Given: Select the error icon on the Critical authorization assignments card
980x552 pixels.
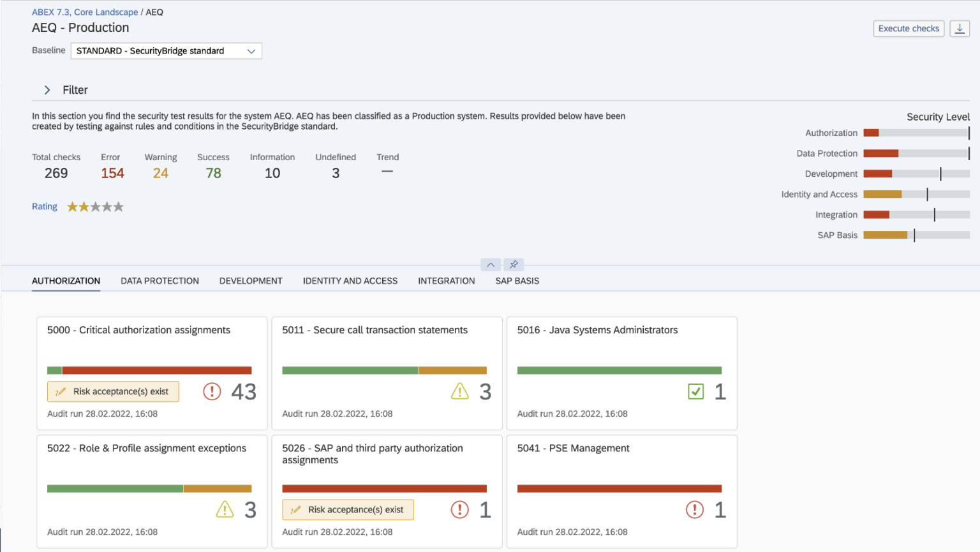Looking at the screenshot, I should click(x=212, y=391).
